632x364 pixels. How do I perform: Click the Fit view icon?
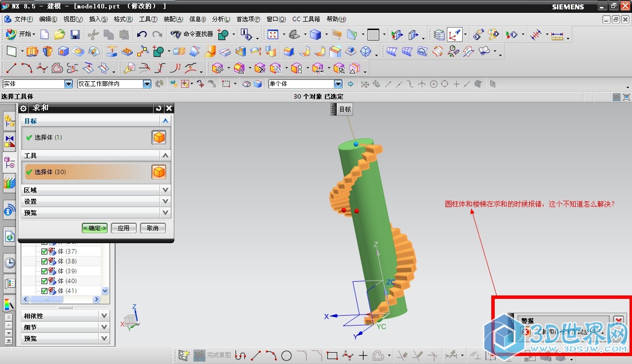tap(273, 35)
